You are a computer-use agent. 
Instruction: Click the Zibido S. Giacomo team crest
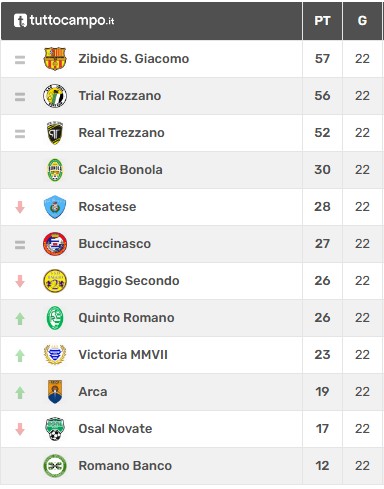(x=55, y=59)
